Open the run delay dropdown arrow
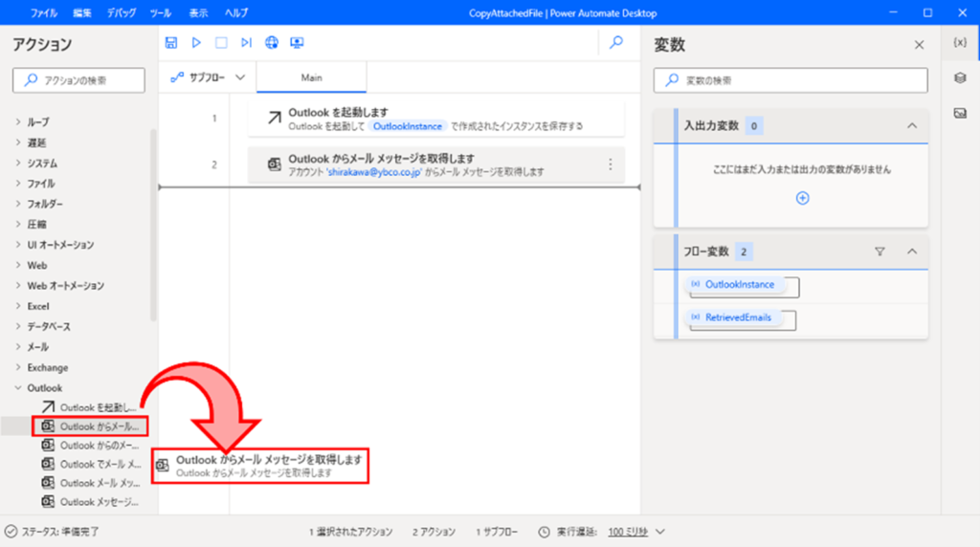Image resolution: width=980 pixels, height=547 pixels. [x=660, y=532]
